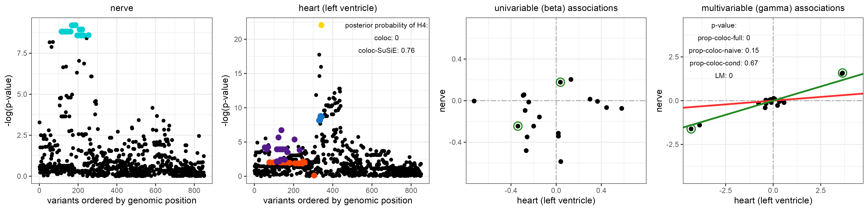This screenshot has width=868, height=210.
Task: Click the "nerve" plot title
Action: pos(122,8)
